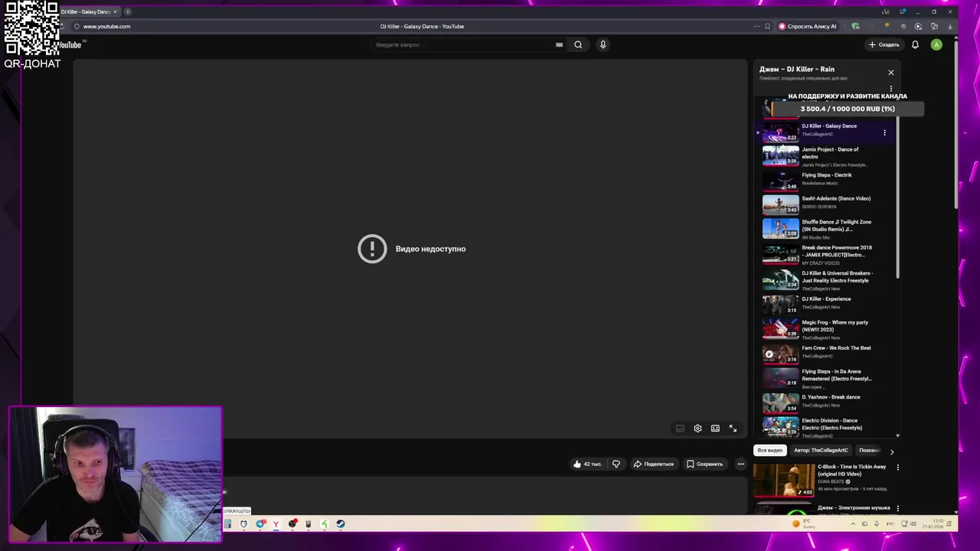Open the Yandex Browser taskbar icon
Viewport: 980px width, 551px height.
coord(276,524)
